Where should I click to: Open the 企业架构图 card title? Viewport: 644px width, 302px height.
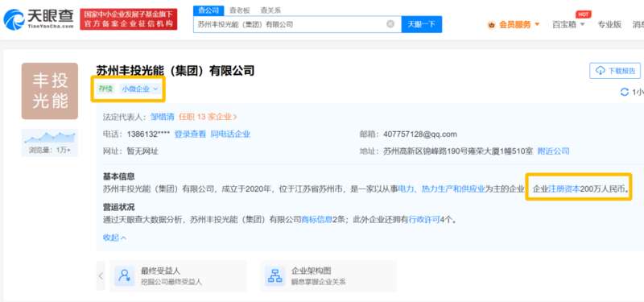pyautogui.click(x=312, y=271)
